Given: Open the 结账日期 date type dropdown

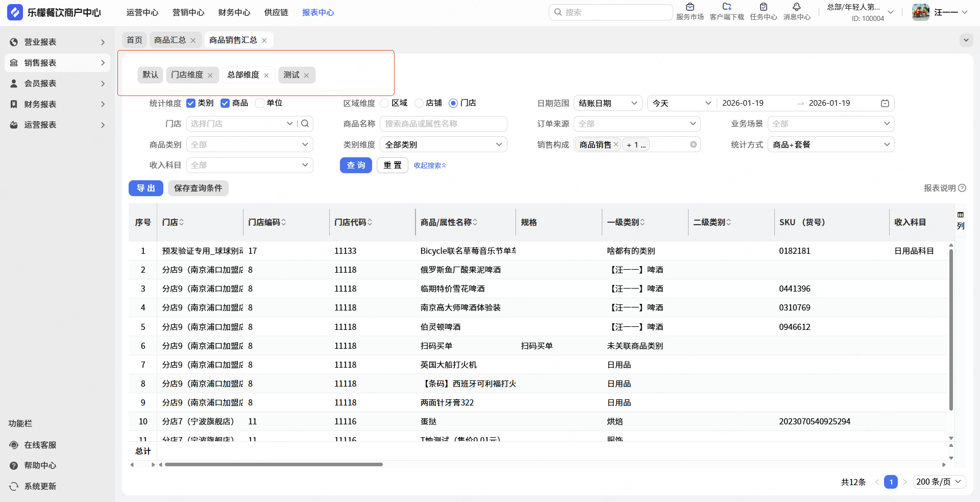Looking at the screenshot, I should click(607, 103).
